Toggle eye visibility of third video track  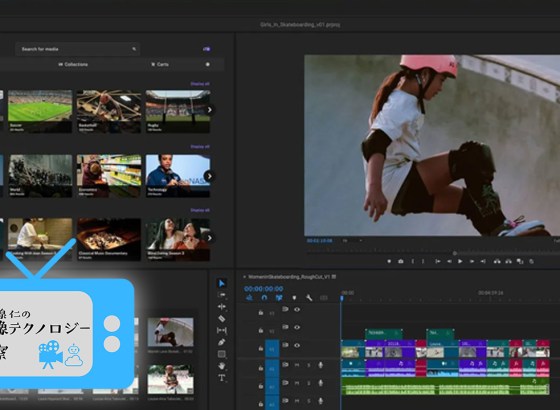click(297, 345)
